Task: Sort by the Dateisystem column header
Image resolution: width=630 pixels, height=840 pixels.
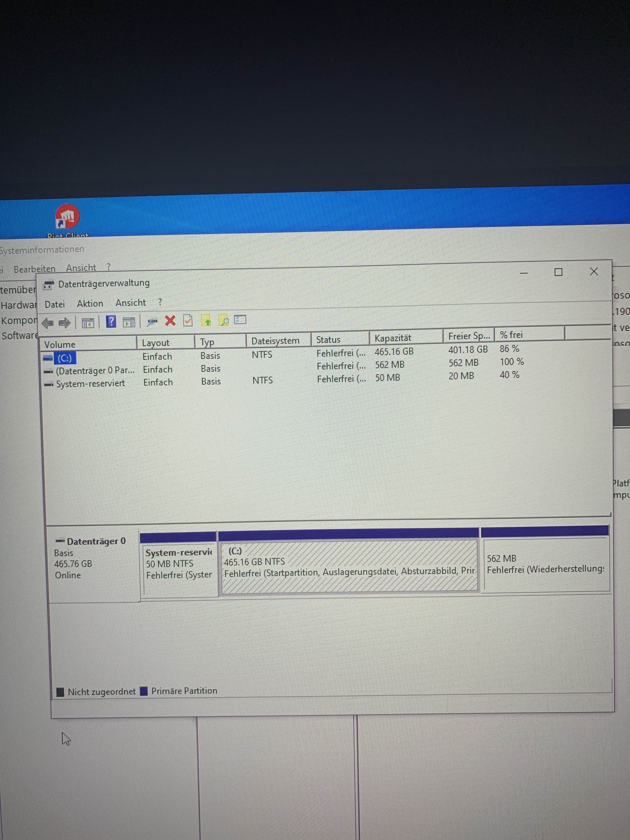Action: point(275,341)
